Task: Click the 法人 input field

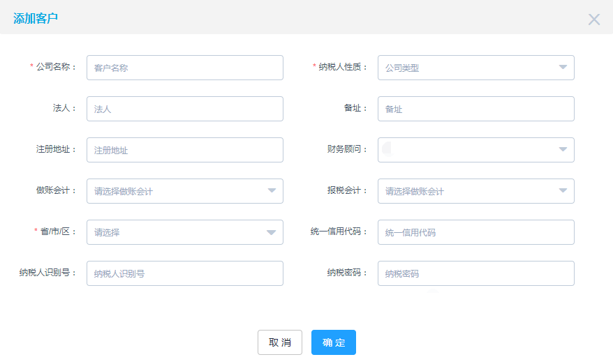Action: tap(185, 109)
